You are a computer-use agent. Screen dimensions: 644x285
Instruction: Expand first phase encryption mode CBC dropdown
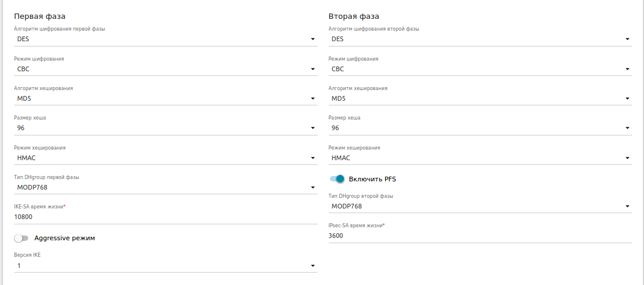point(165,69)
